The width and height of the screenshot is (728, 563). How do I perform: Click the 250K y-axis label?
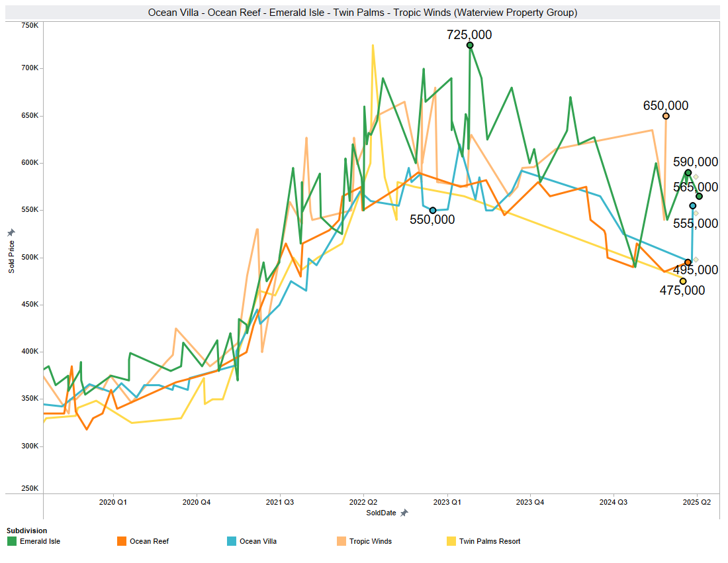click(30, 489)
